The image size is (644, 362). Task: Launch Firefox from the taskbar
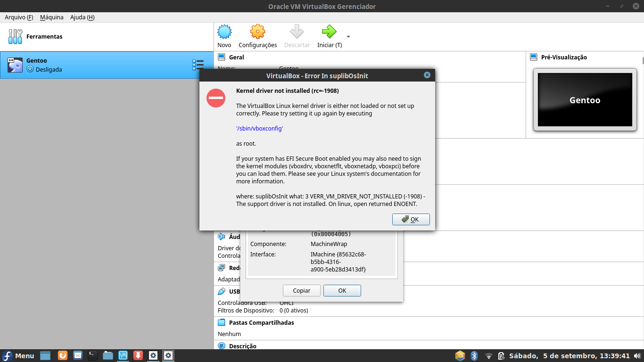[63, 355]
